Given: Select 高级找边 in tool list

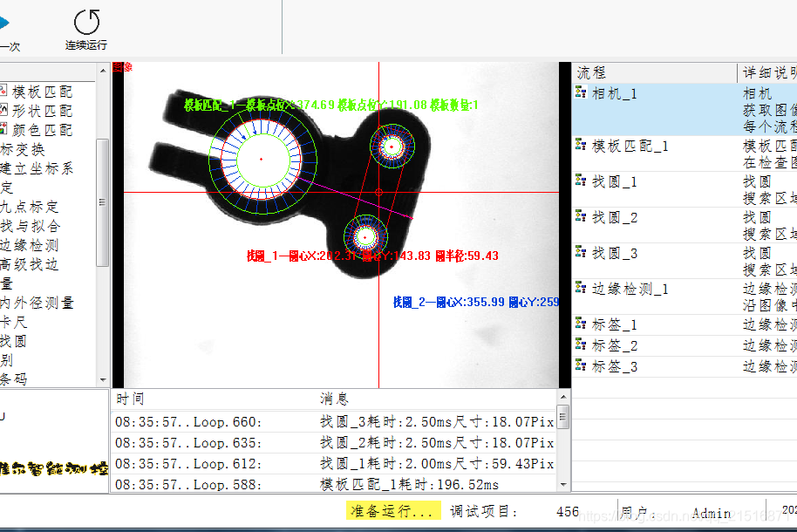Looking at the screenshot, I should (x=30, y=264).
